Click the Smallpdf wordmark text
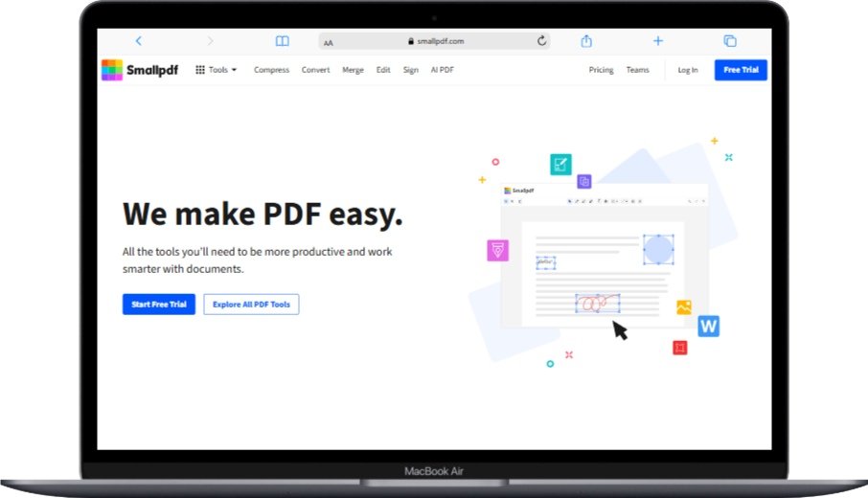 (152, 70)
